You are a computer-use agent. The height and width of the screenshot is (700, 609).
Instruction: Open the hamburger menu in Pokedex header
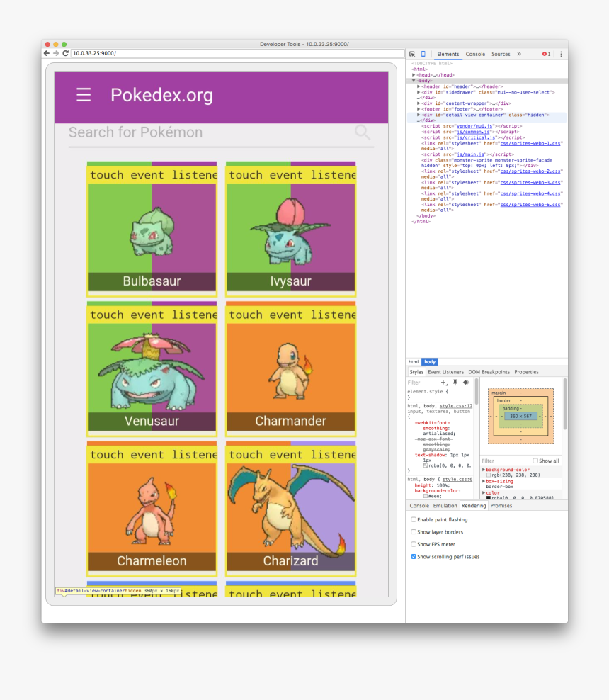coord(84,95)
